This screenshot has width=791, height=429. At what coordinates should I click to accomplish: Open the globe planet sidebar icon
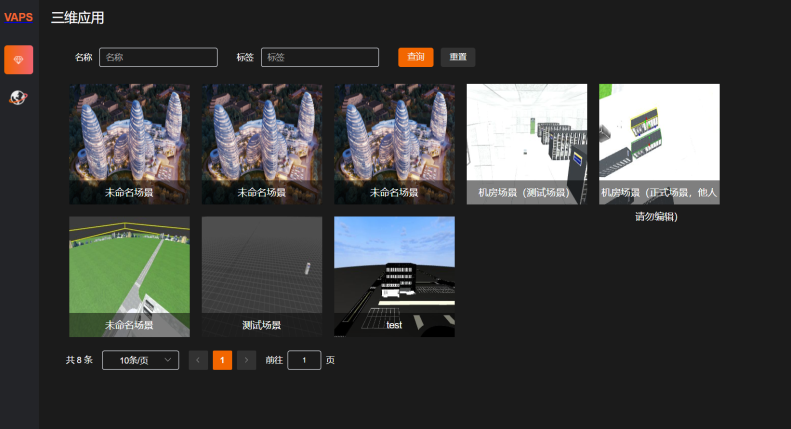point(18,97)
